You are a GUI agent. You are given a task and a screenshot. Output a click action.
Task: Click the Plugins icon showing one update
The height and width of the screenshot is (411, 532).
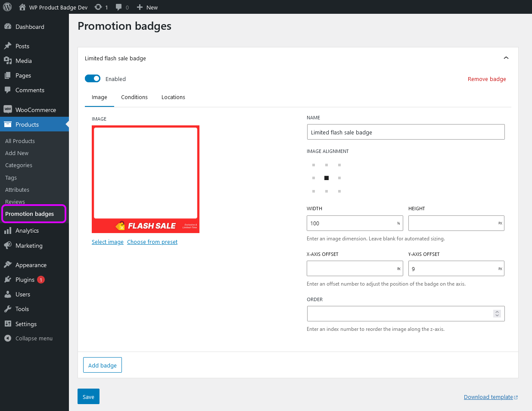9,279
